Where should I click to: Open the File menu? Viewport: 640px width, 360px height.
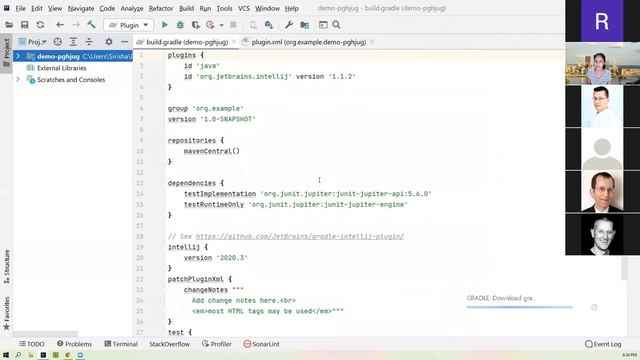pos(20,8)
